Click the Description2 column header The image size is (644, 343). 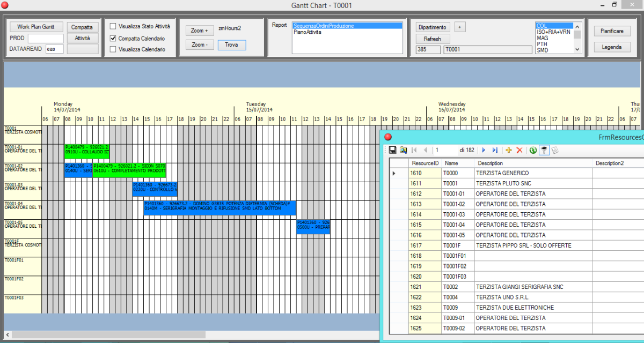pyautogui.click(x=618, y=163)
